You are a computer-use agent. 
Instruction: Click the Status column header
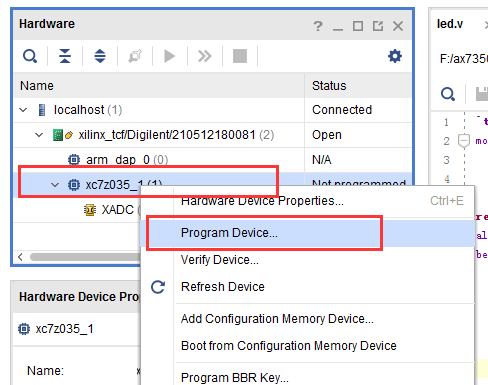pos(358,86)
